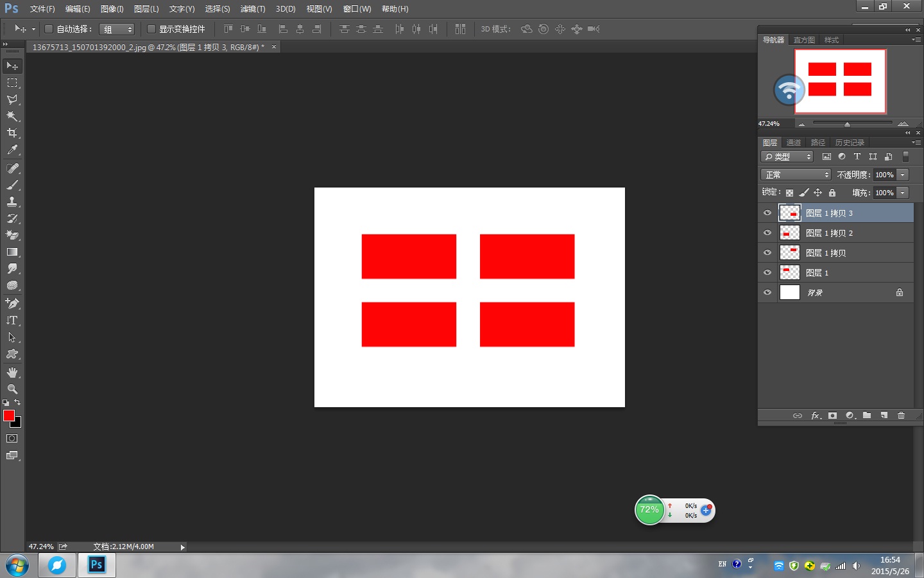This screenshot has width=924, height=578.
Task: Switch to the 直方图 tab
Action: [804, 40]
